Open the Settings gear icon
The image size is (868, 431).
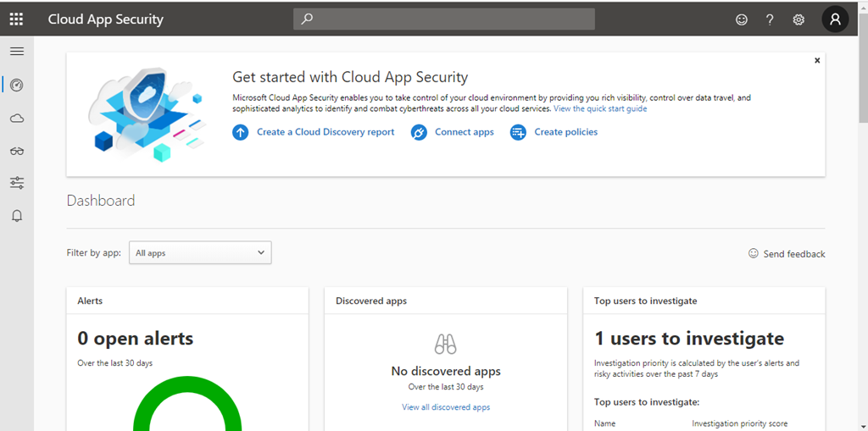(x=798, y=19)
